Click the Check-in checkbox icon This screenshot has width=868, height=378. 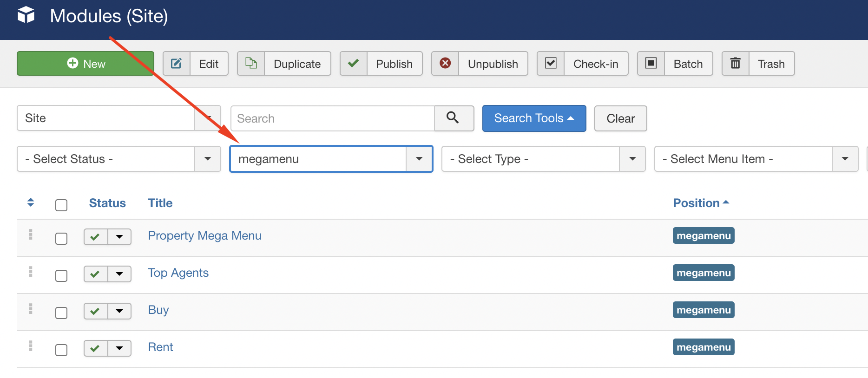point(551,64)
